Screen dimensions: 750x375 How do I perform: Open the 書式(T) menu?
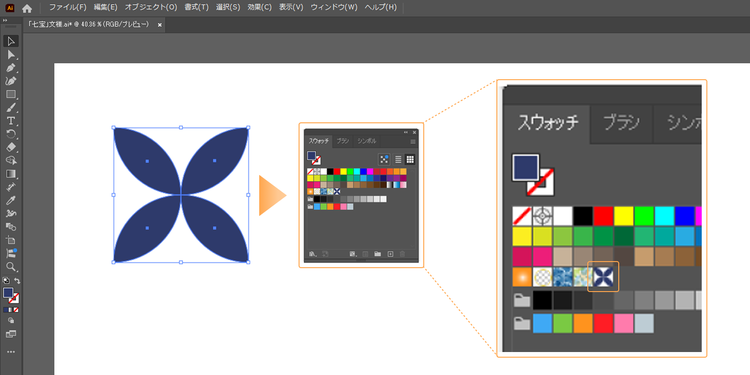(x=197, y=7)
